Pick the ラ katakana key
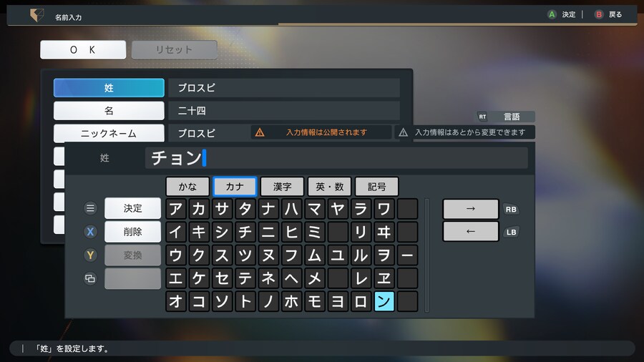 click(x=361, y=209)
